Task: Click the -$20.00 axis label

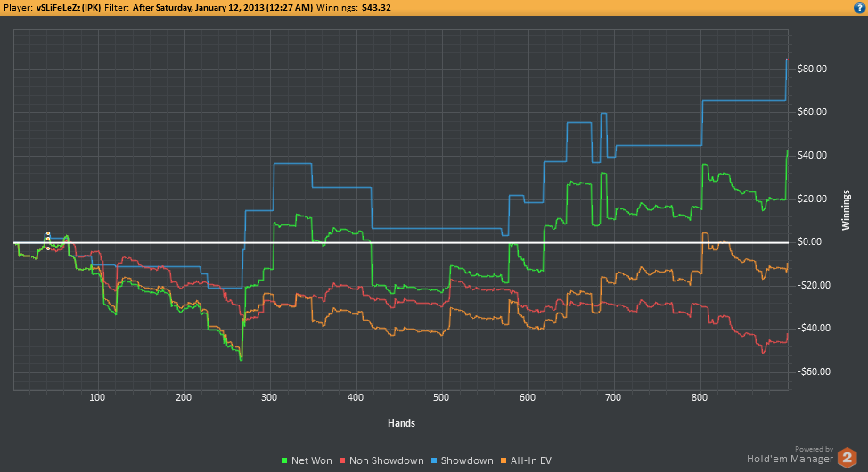Action: (814, 286)
